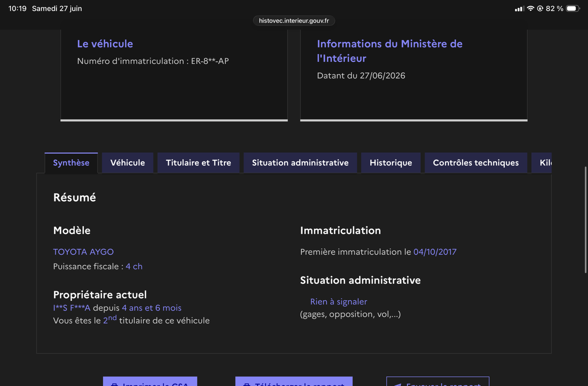Image resolution: width=588 pixels, height=386 pixels.
Task: Open the partially visible Kilométrage tab
Action: point(541,163)
